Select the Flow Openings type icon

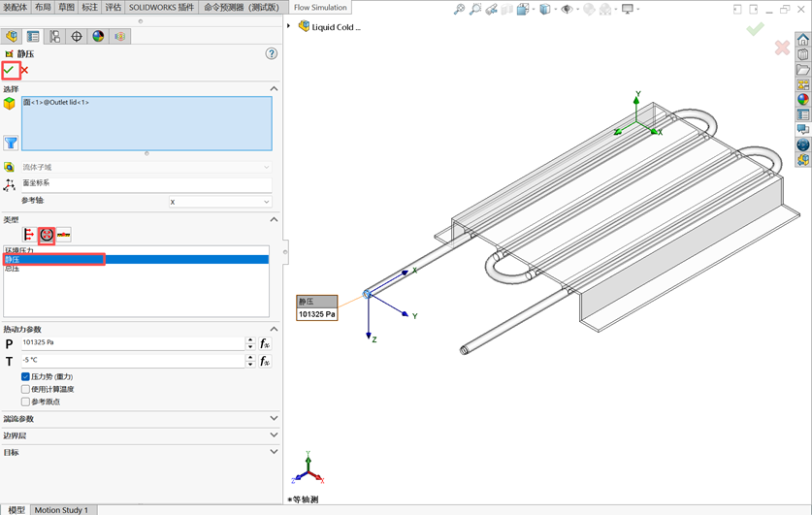(x=29, y=235)
